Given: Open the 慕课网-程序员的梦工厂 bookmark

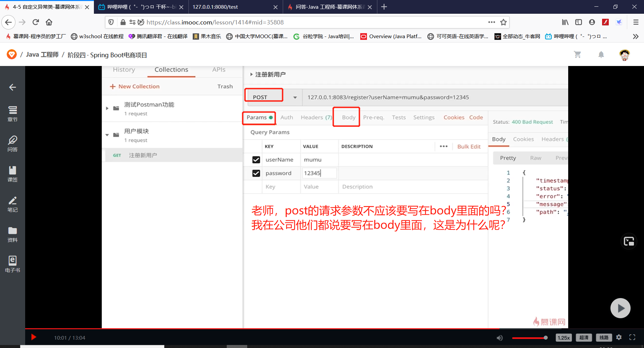Looking at the screenshot, I should point(36,36).
